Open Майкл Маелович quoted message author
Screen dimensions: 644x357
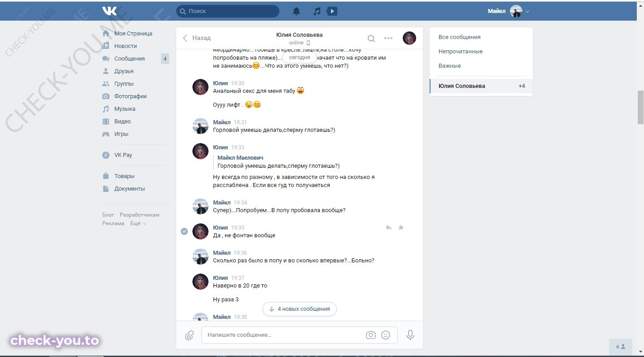(240, 158)
